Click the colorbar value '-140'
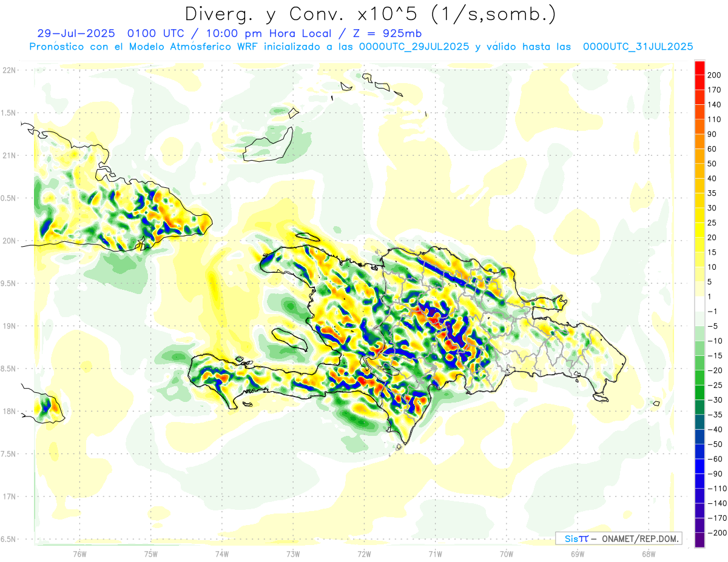The image size is (728, 562). pyautogui.click(x=718, y=503)
